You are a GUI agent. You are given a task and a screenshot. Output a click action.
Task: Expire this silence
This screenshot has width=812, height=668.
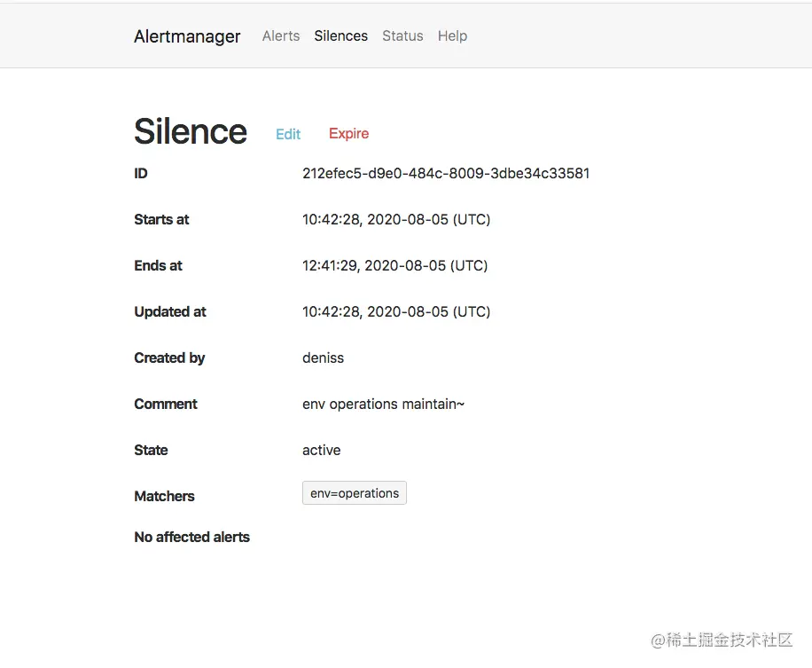(348, 133)
